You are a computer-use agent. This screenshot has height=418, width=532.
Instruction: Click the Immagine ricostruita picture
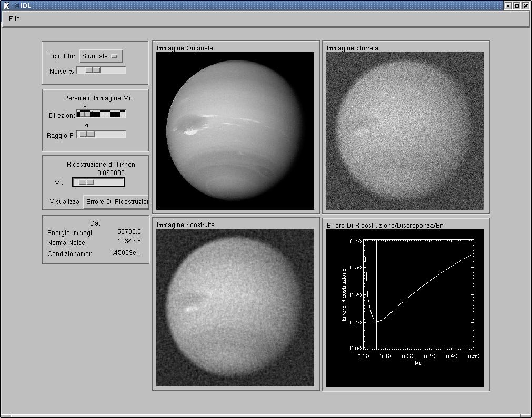235,308
